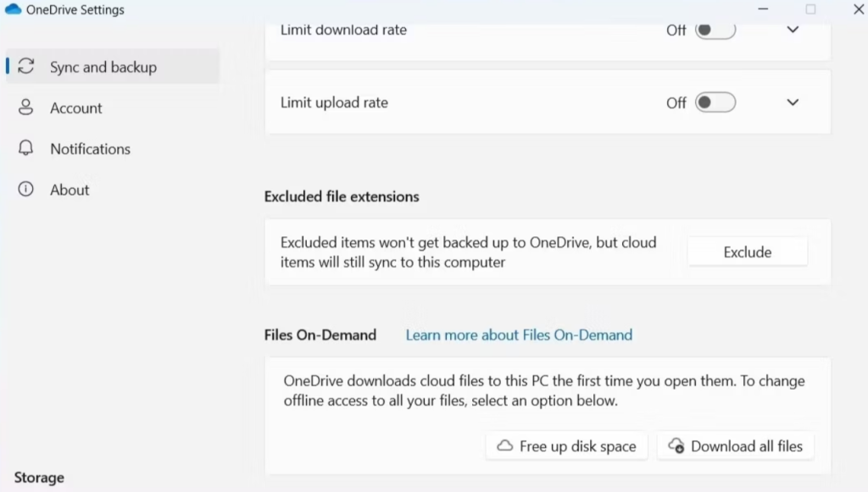Expand the Limit download rate options chevron
This screenshot has width=868, height=492.
pos(793,30)
